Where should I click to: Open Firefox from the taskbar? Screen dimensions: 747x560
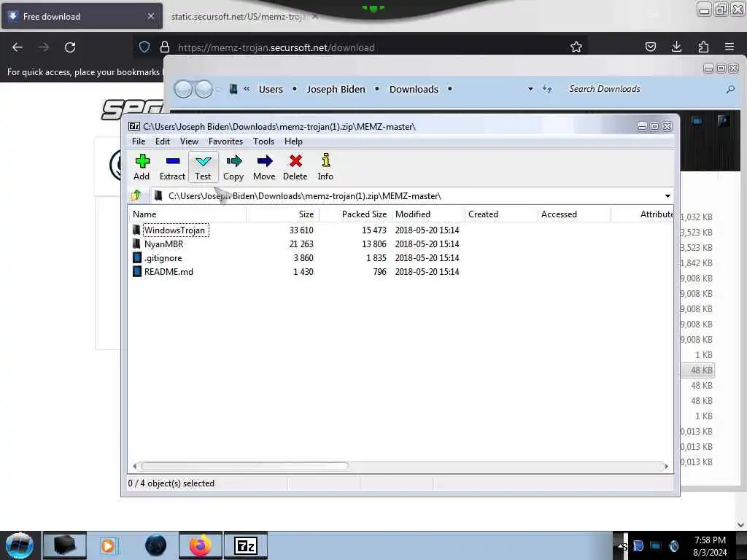coord(201,545)
